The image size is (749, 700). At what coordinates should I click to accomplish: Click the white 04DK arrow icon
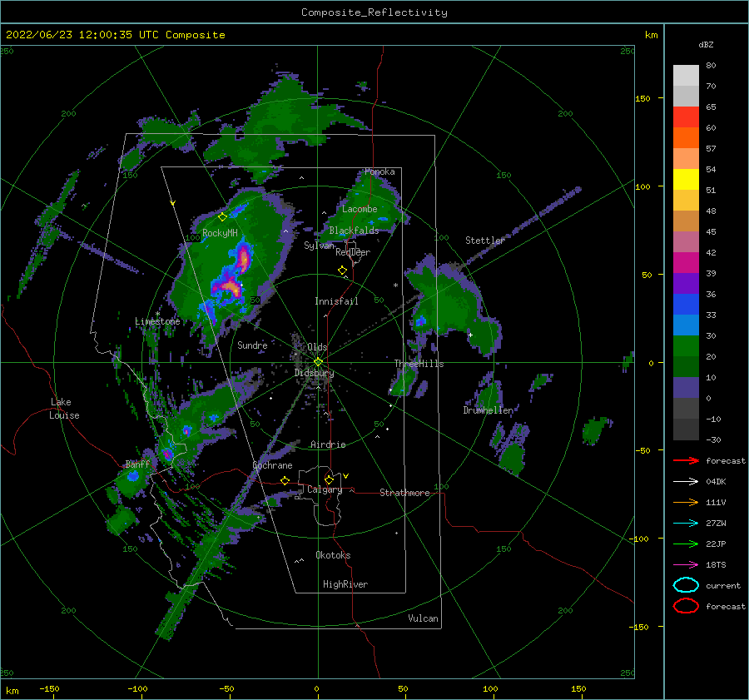point(686,481)
